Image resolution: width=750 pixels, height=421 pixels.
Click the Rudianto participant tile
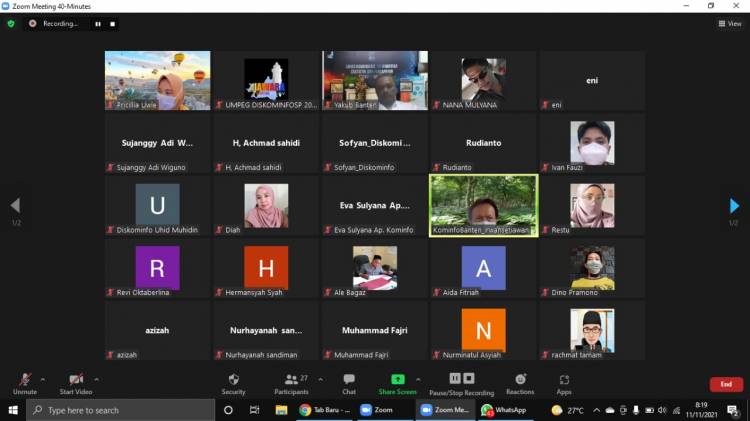pos(484,143)
